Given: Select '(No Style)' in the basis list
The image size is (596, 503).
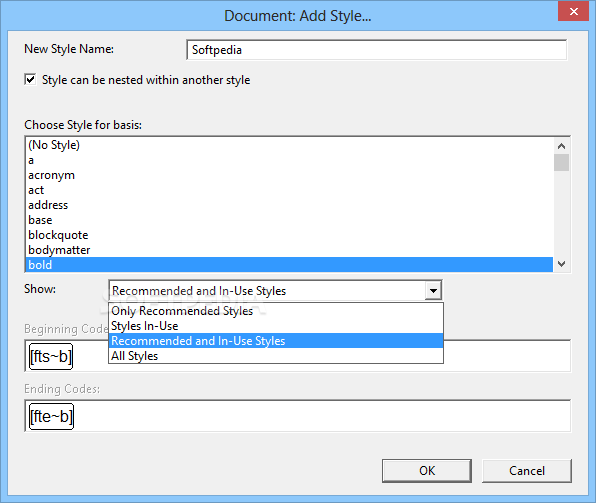Looking at the screenshot, I should [x=289, y=145].
